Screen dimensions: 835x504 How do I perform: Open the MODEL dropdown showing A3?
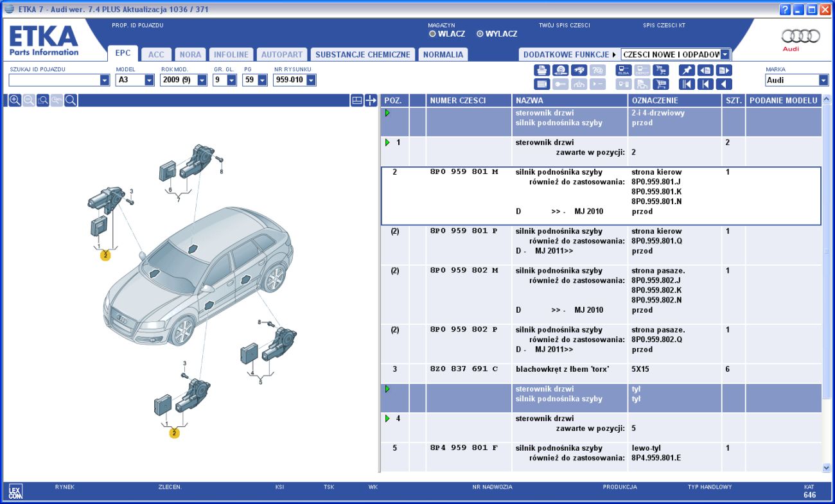coord(149,80)
